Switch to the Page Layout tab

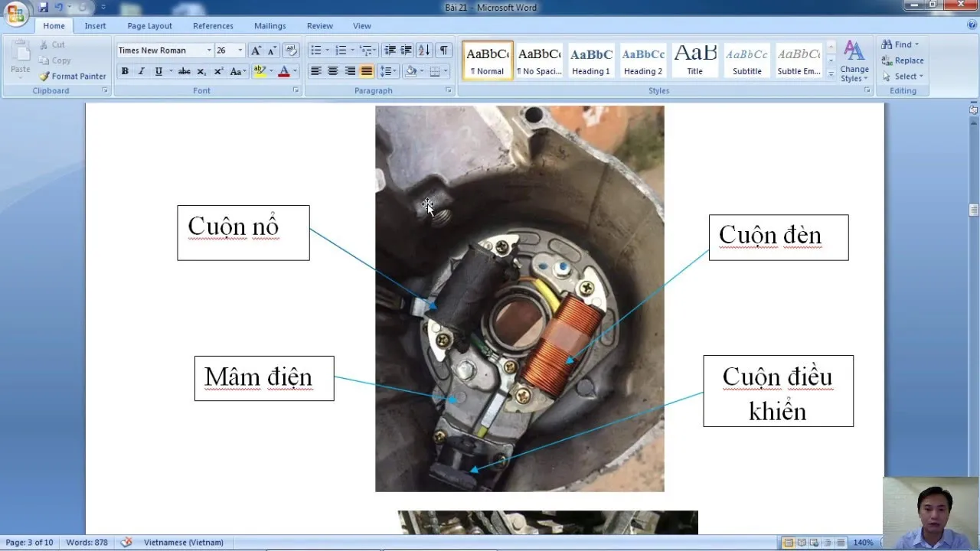(149, 26)
